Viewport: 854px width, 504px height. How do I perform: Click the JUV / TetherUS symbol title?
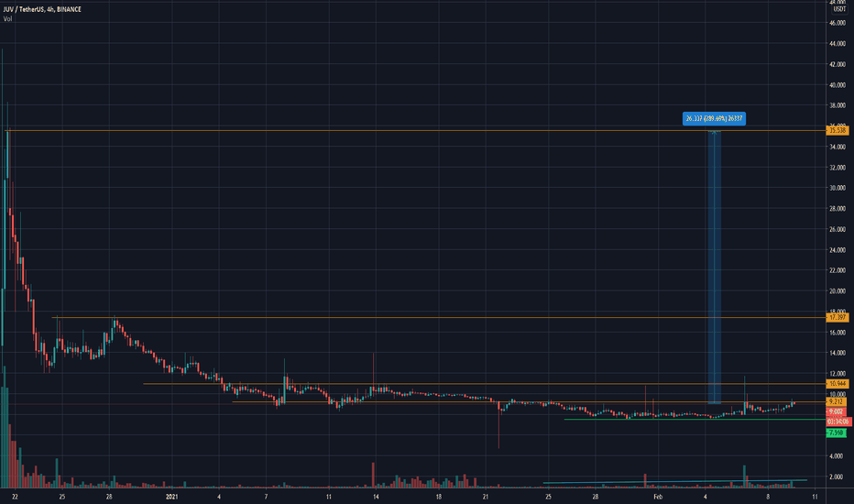tap(42, 9)
